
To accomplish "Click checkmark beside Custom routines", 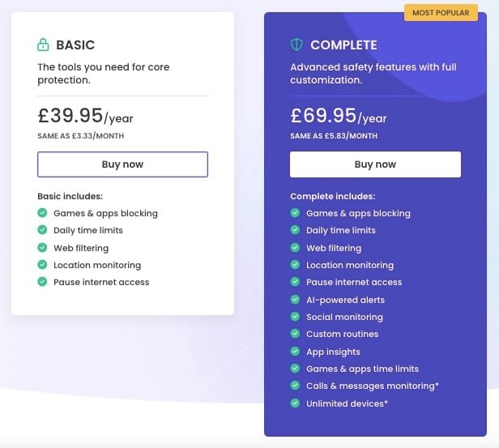I will 295,334.
